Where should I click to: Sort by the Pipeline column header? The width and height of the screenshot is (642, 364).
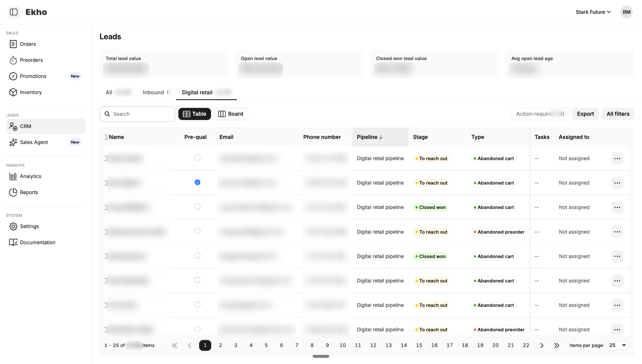click(380, 137)
